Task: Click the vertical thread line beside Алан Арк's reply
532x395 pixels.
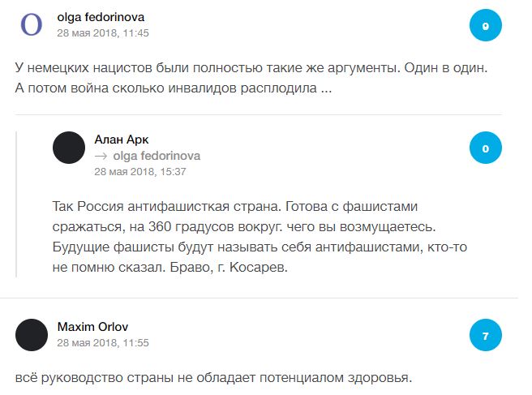Action: pos(16,204)
